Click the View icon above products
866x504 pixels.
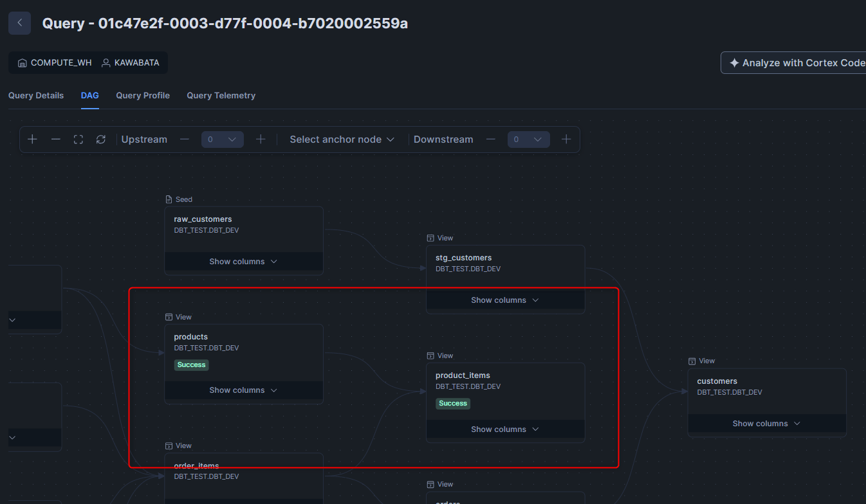tap(169, 317)
